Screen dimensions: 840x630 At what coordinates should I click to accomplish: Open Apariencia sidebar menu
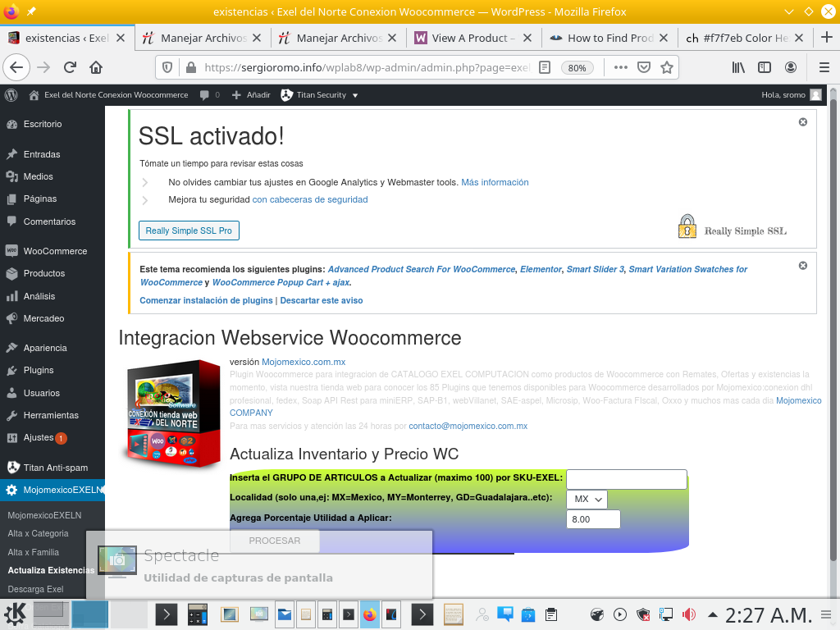pyautogui.click(x=45, y=348)
